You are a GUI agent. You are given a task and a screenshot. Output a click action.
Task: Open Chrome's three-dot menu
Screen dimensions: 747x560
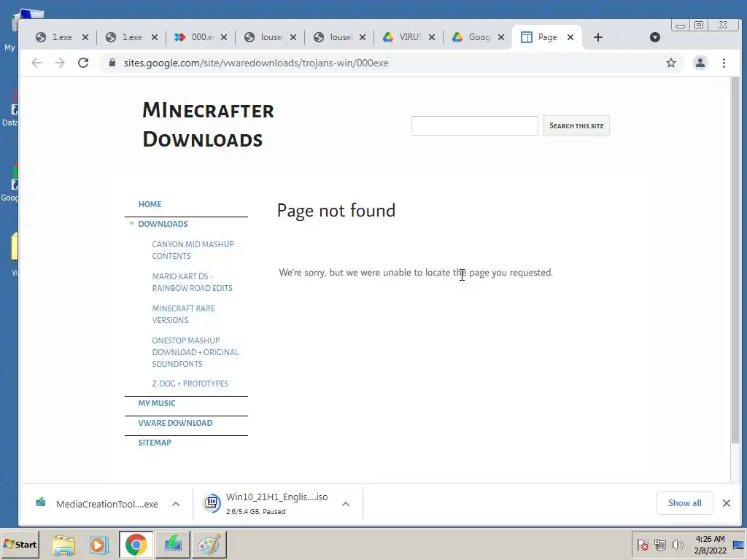(x=724, y=63)
